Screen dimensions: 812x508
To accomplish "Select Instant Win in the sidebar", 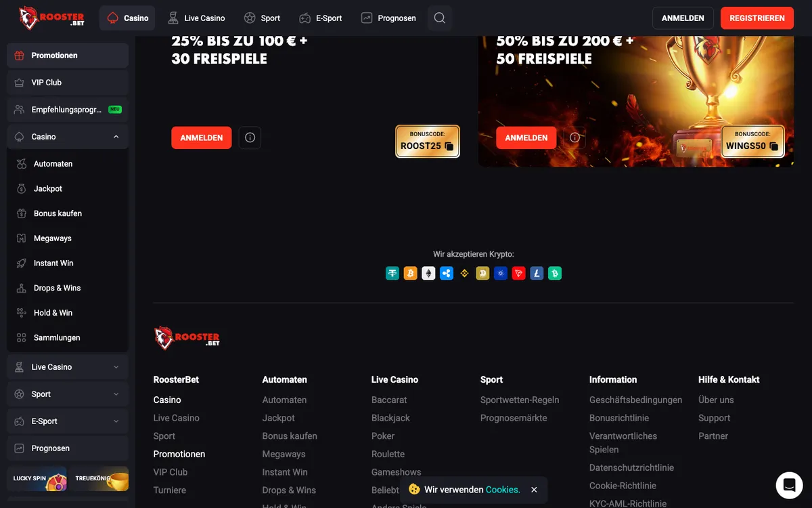I will click(68, 263).
